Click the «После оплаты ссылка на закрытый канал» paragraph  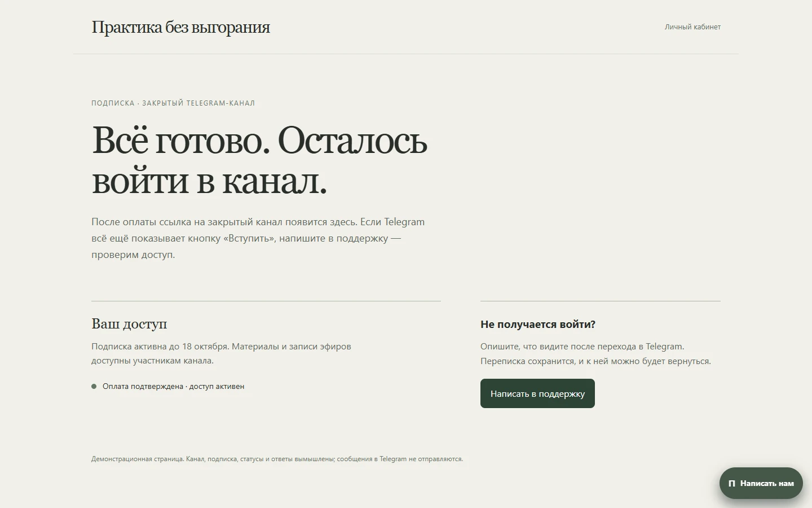258,238
